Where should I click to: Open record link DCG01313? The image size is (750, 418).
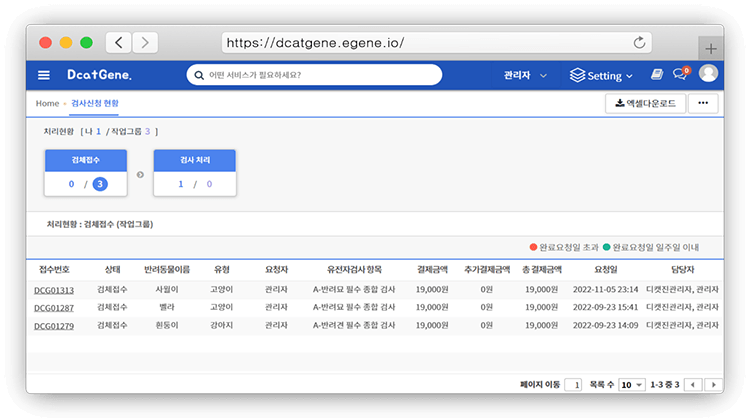(54, 289)
